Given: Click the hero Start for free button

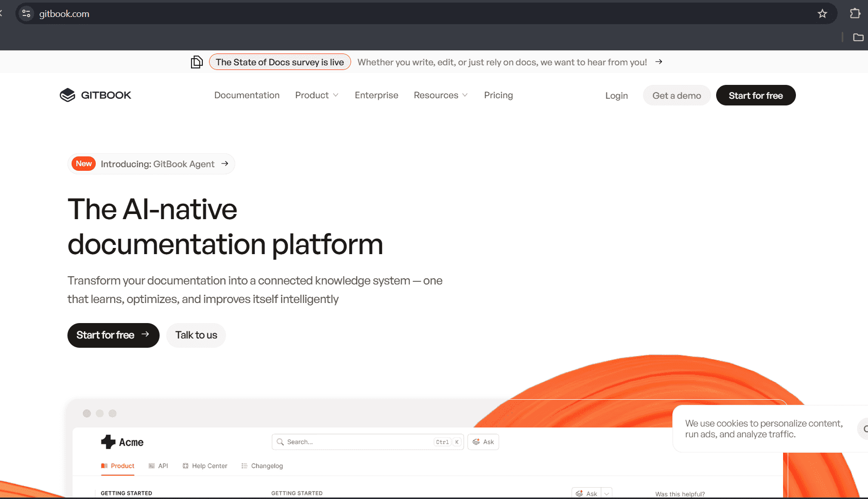Looking at the screenshot, I should click(113, 335).
